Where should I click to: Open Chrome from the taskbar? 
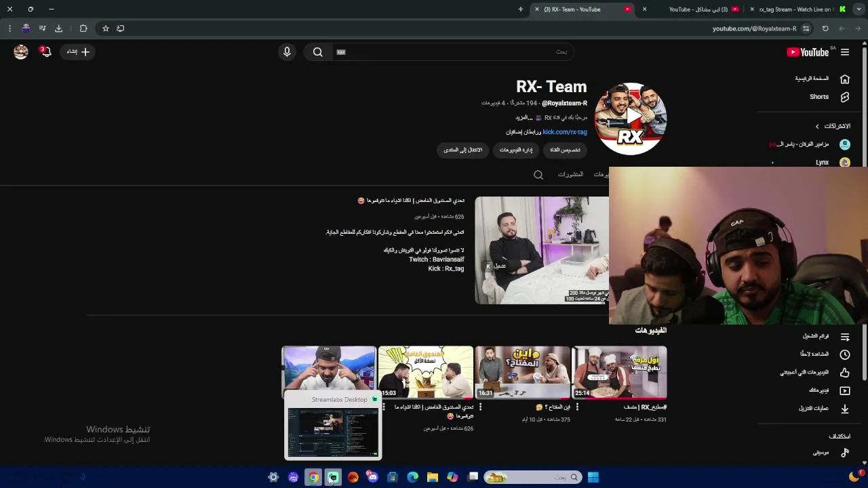313,477
